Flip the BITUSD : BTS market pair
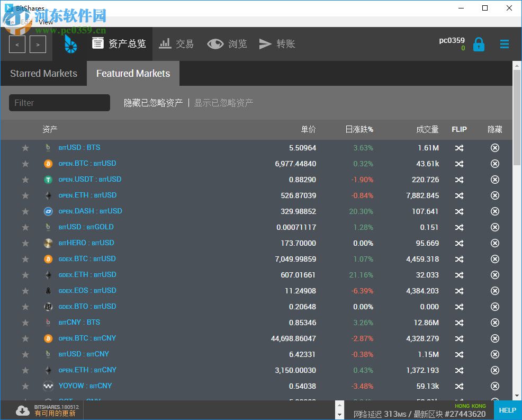This screenshot has width=522, height=420. click(x=459, y=148)
